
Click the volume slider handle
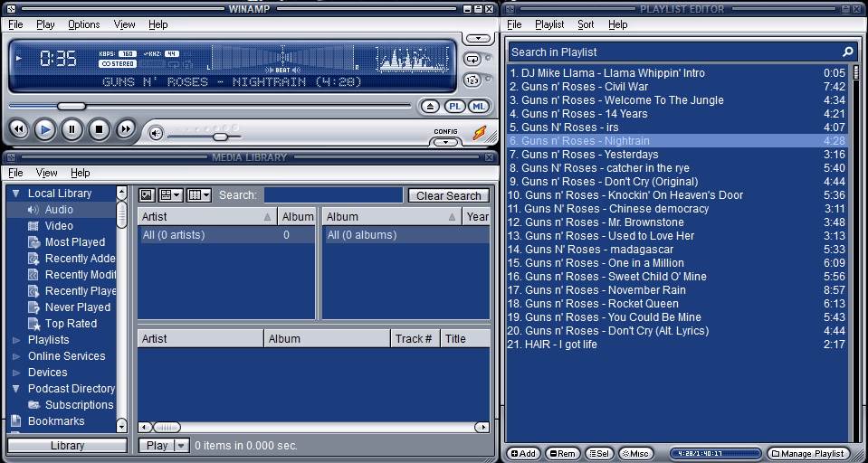pyautogui.click(x=220, y=137)
